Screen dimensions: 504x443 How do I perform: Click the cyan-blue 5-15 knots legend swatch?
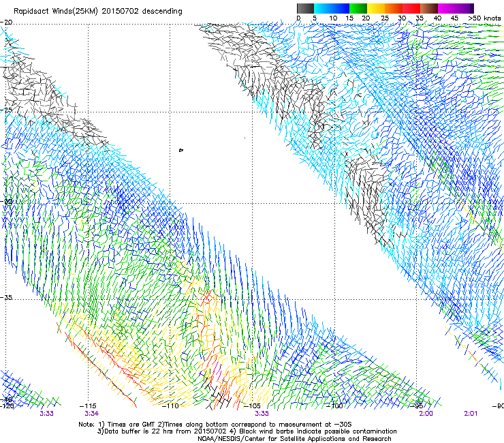(332, 8)
